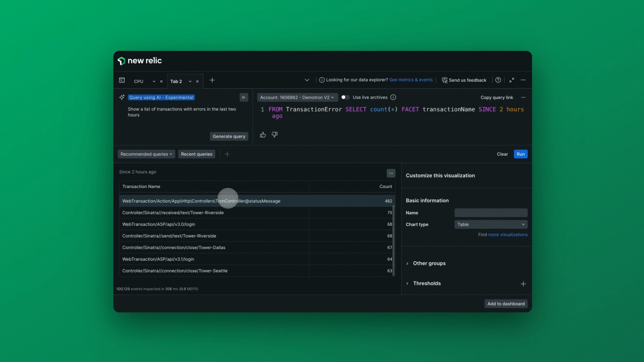Add a new query tab

tap(212, 80)
